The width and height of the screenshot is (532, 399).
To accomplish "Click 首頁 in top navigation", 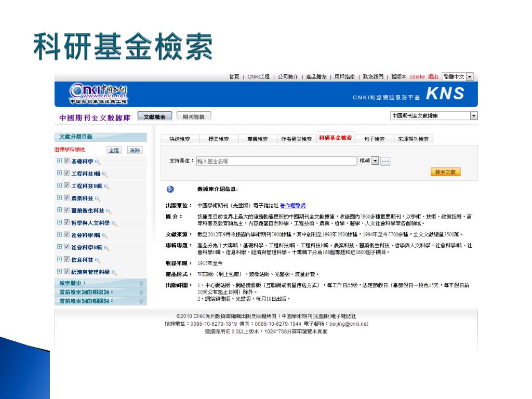I will pos(234,77).
